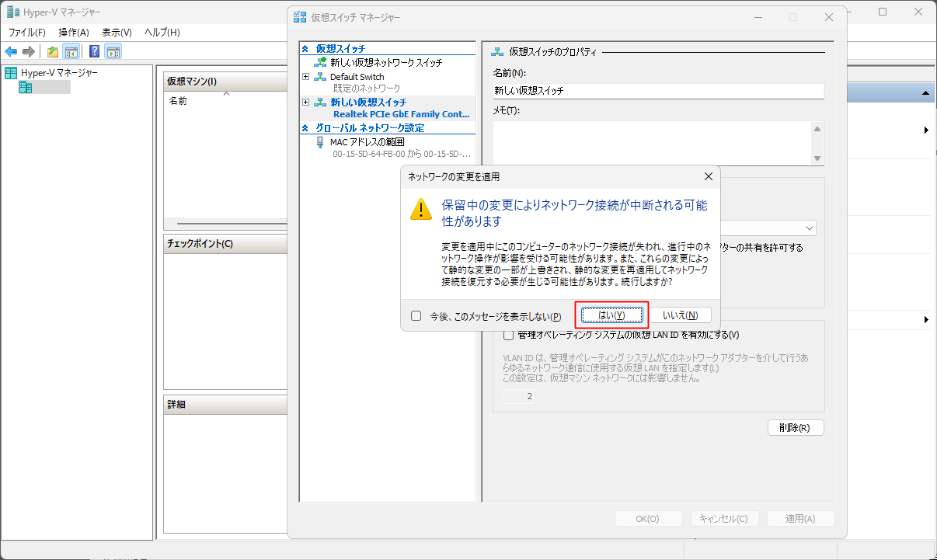The image size is (937, 560).
Task: Expand the Default Switch tree node
Action: coord(305,77)
